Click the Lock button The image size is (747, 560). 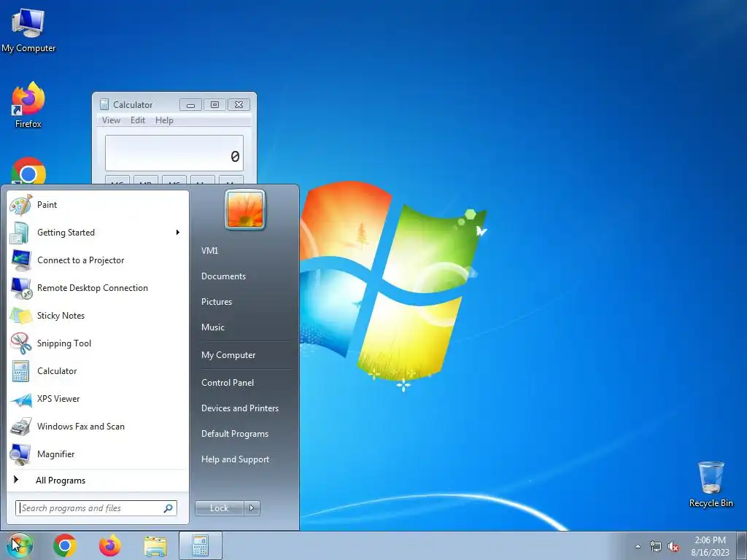pos(219,508)
